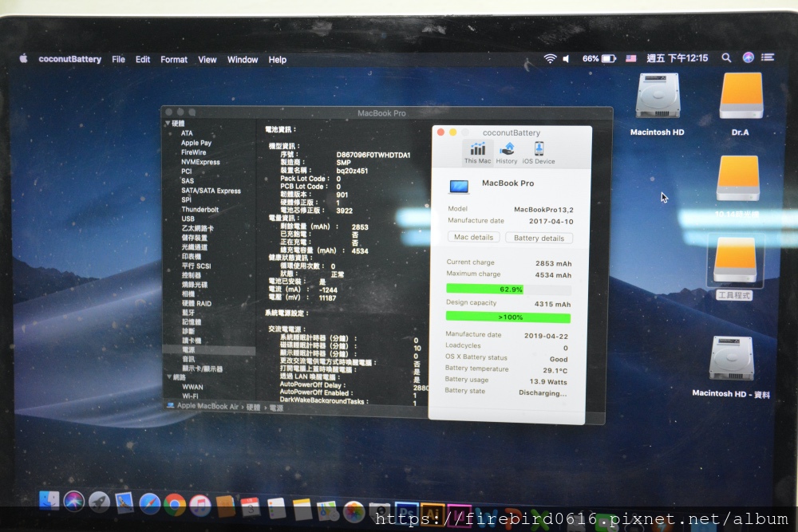Open Notes app in the Dock
The width and height of the screenshot is (798, 532).
coord(302,510)
